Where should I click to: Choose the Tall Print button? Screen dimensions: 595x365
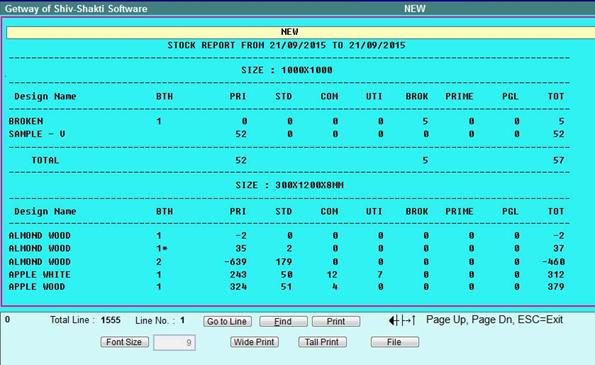[322, 342]
